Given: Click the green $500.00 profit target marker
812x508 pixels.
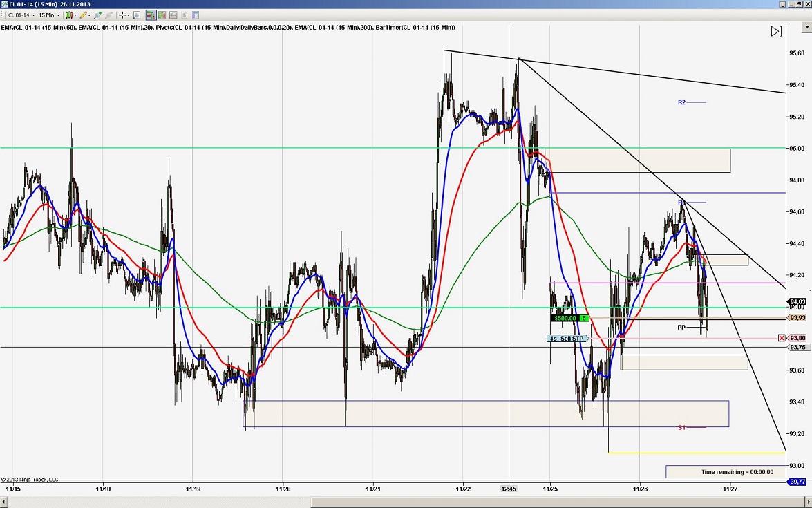Looking at the screenshot, I should point(567,317).
